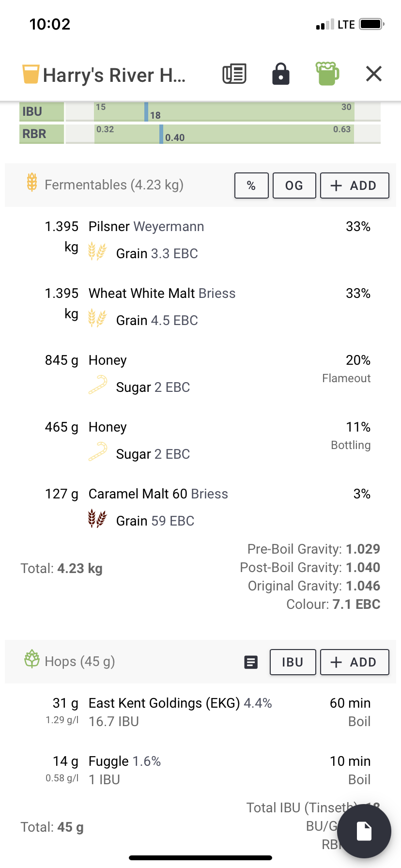Viewport: 401px width, 868px height.
Task: Open East Kent Goldings hop entry
Action: click(200, 712)
